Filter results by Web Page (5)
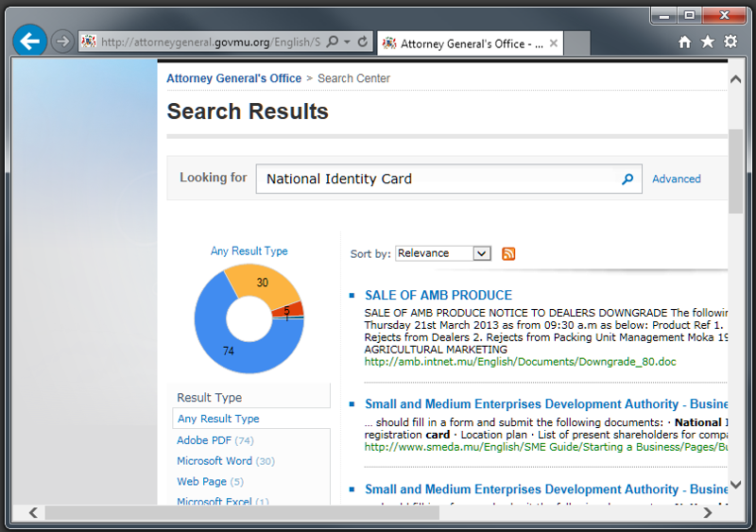This screenshot has height=532, width=756. point(210,482)
